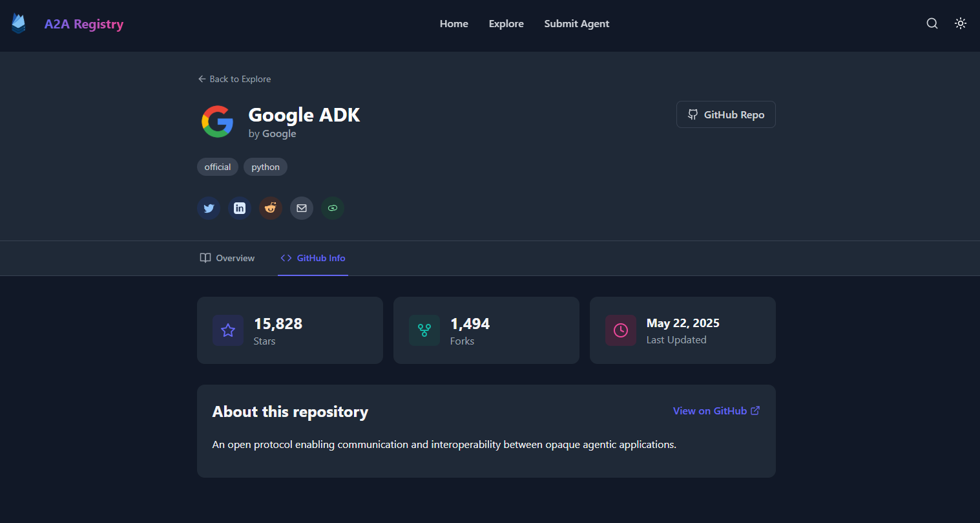
Task: Click the repository description sentence
Action: 444,445
